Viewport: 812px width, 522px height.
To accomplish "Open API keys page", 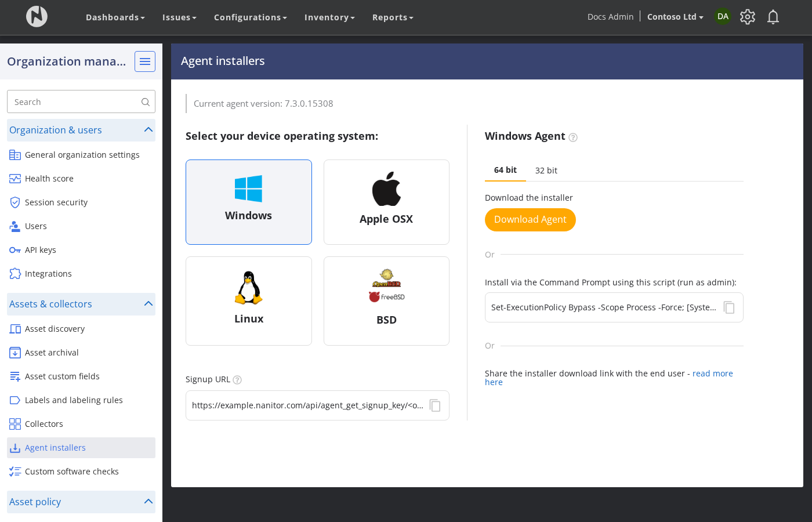I will click(x=81, y=250).
